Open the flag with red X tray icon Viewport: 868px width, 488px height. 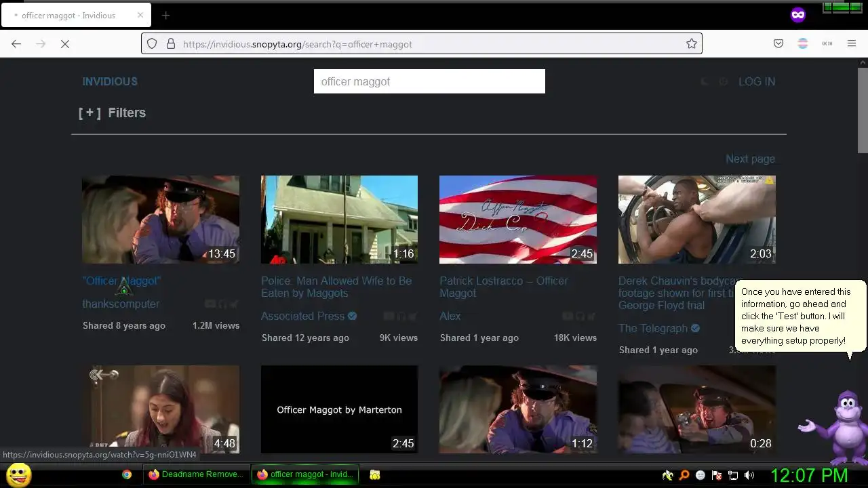pyautogui.click(x=717, y=475)
